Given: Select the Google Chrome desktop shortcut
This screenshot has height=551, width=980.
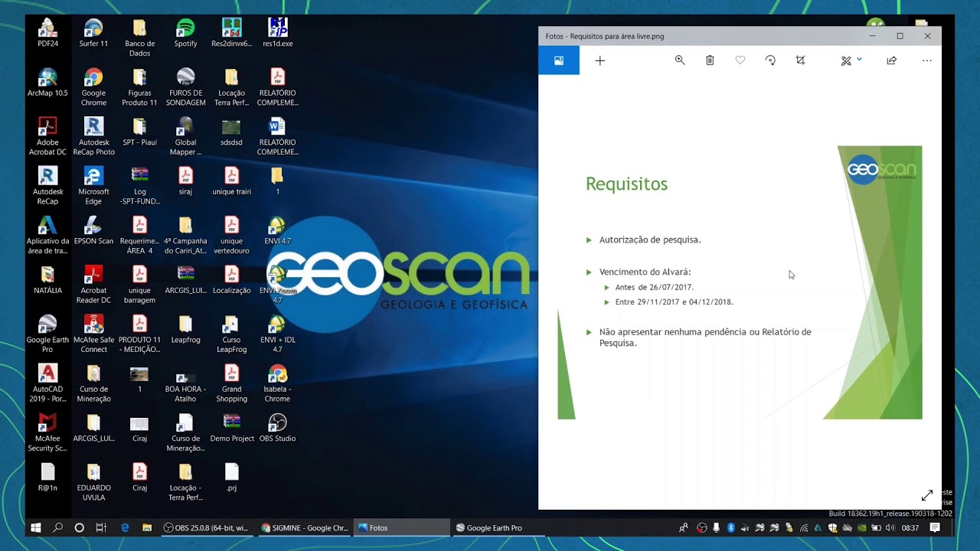Looking at the screenshot, I should click(93, 87).
